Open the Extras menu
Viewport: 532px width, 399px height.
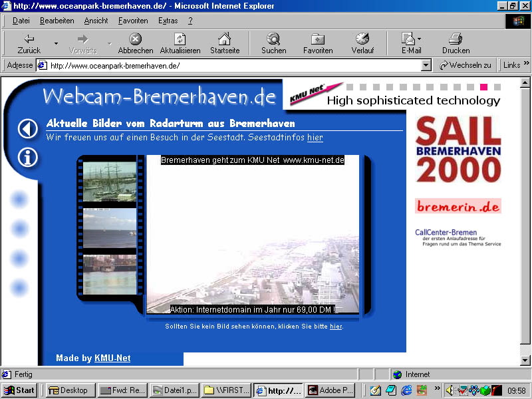click(168, 21)
